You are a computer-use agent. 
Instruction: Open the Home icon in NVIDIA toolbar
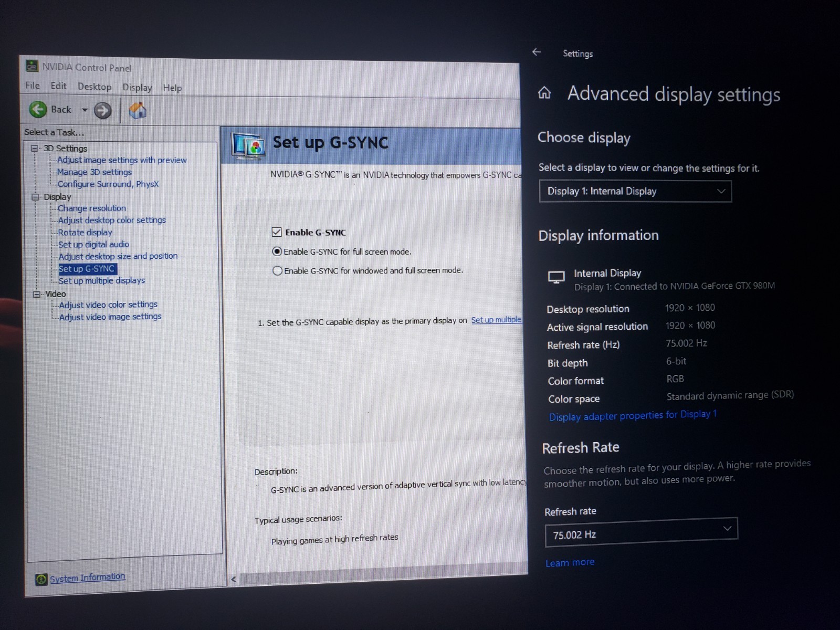[x=138, y=110]
